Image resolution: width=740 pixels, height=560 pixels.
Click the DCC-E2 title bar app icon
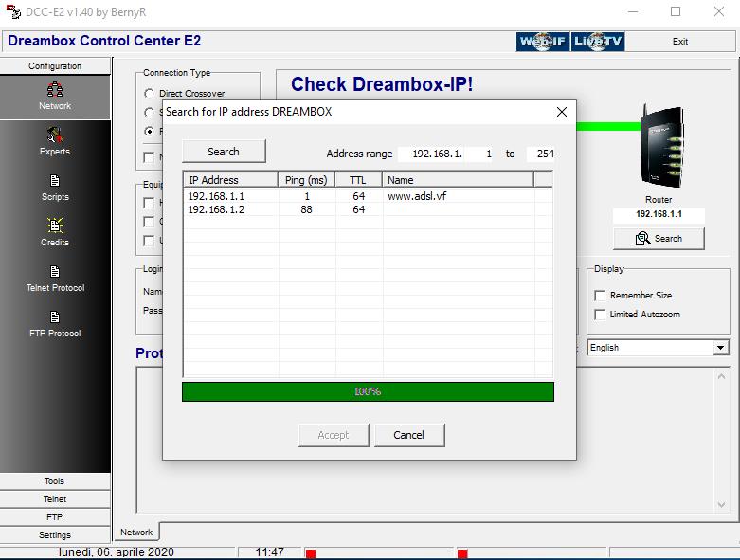pos(13,11)
